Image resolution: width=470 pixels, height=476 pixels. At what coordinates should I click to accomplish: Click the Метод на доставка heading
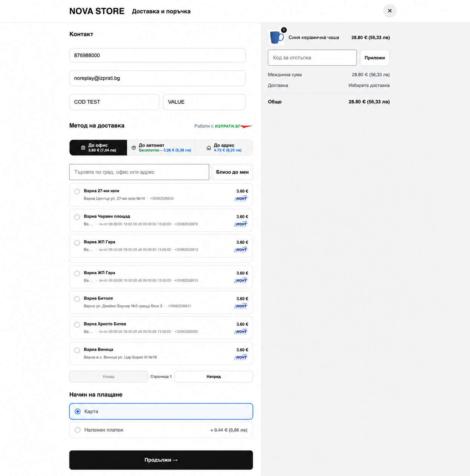pos(97,126)
